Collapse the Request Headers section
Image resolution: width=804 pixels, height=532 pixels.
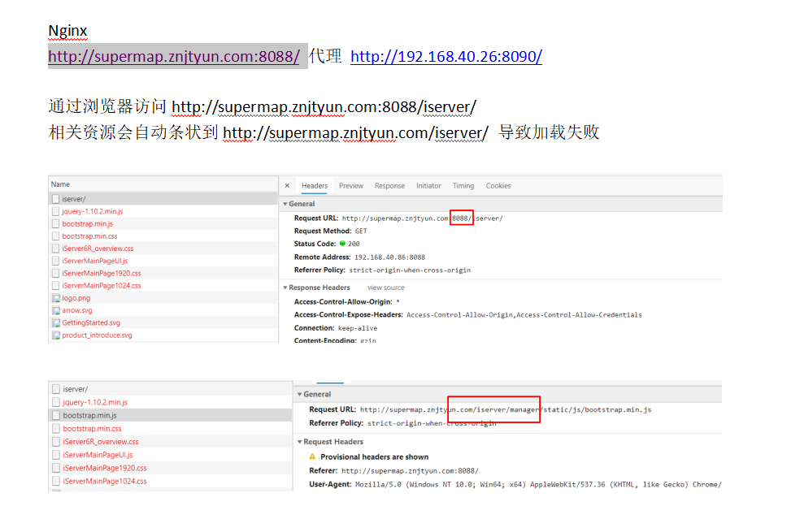click(x=299, y=442)
